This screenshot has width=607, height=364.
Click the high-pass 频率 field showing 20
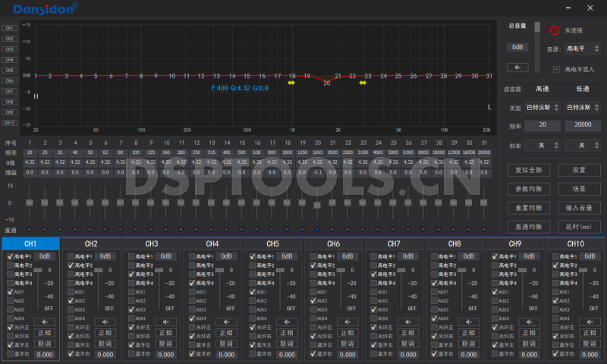[x=542, y=125]
